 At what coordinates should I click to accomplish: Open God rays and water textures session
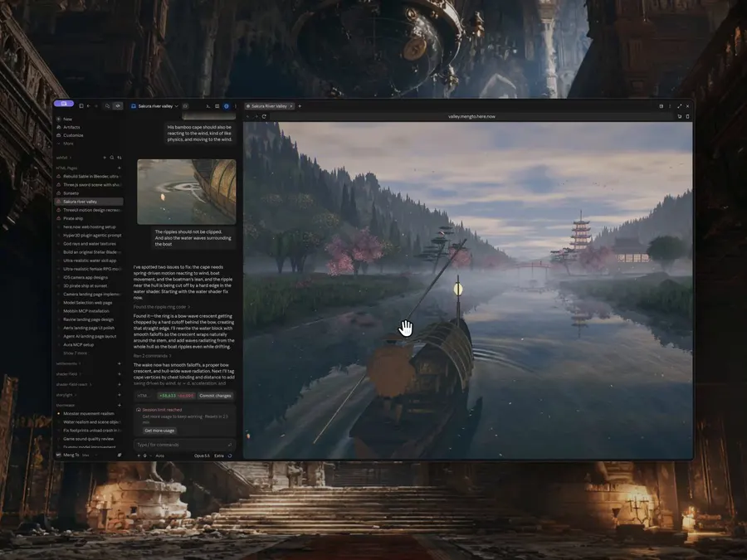(x=90, y=244)
